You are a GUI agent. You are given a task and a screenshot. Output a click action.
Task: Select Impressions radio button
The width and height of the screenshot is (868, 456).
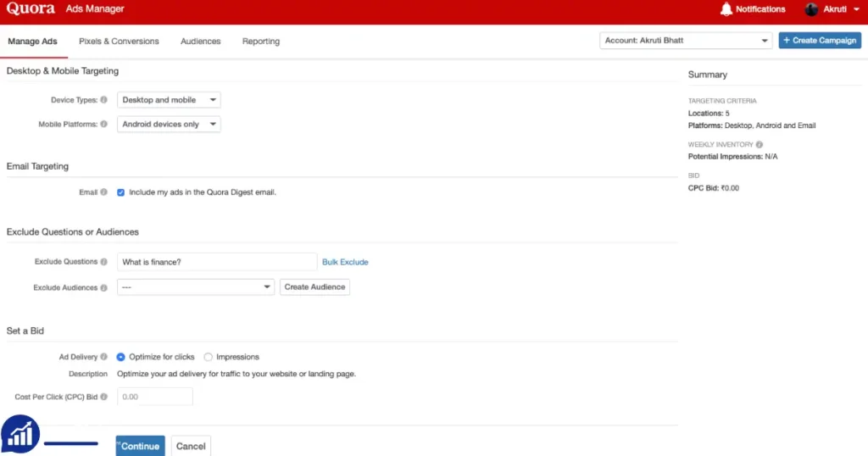(x=209, y=357)
